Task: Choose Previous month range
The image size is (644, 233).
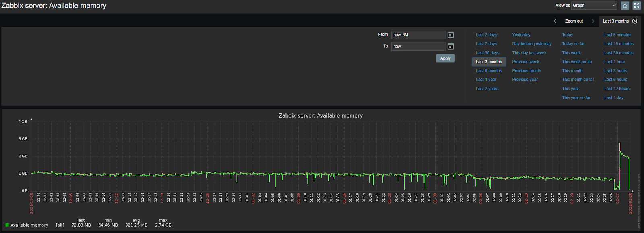Action: pyautogui.click(x=526, y=71)
